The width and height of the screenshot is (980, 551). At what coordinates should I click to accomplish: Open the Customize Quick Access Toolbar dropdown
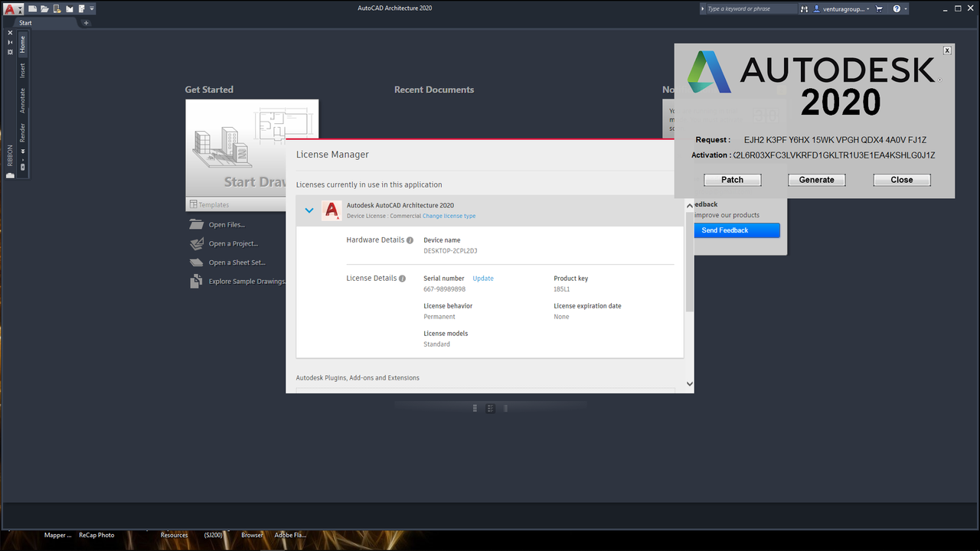point(92,8)
